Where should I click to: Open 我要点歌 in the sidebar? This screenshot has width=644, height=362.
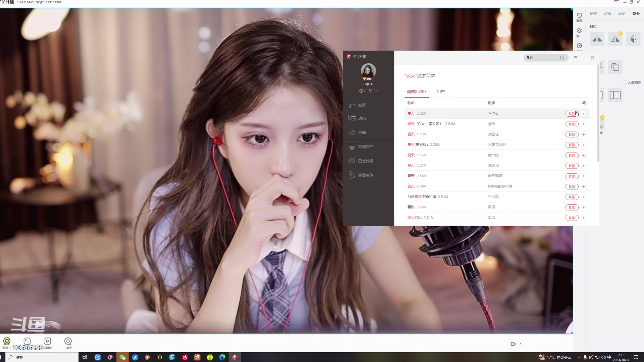(x=368, y=175)
